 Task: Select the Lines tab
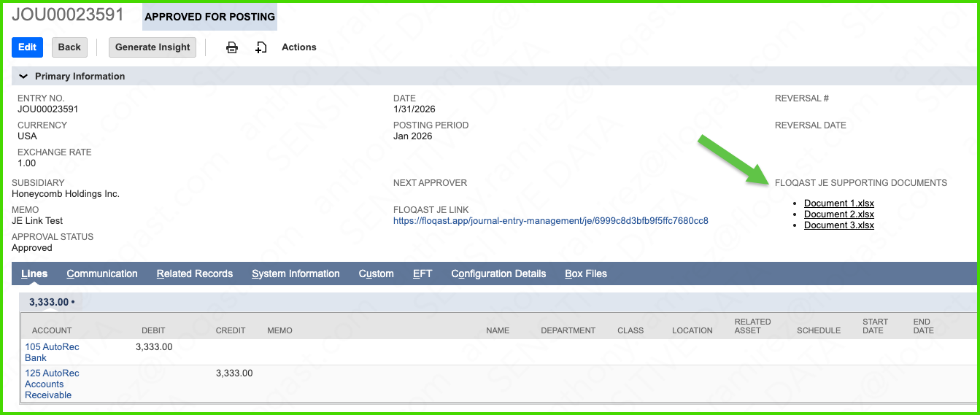(34, 274)
